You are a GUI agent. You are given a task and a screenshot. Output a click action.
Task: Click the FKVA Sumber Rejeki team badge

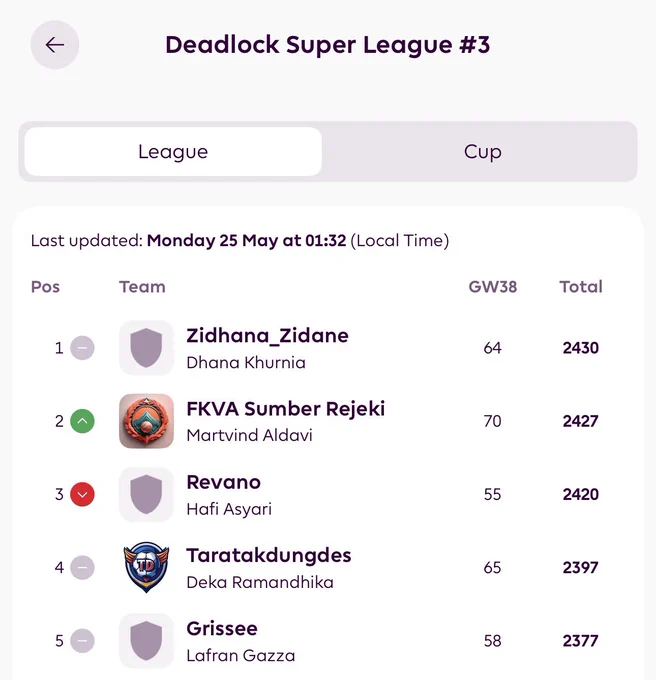[147, 421]
